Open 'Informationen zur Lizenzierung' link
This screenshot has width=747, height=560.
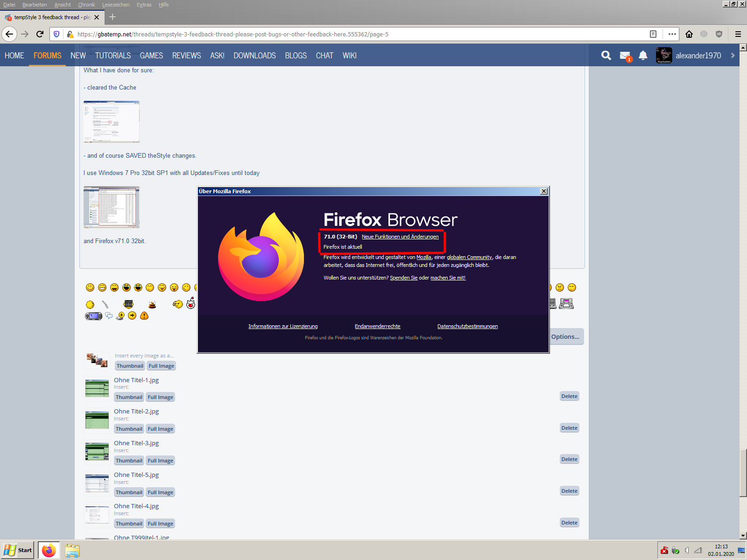[x=283, y=326]
